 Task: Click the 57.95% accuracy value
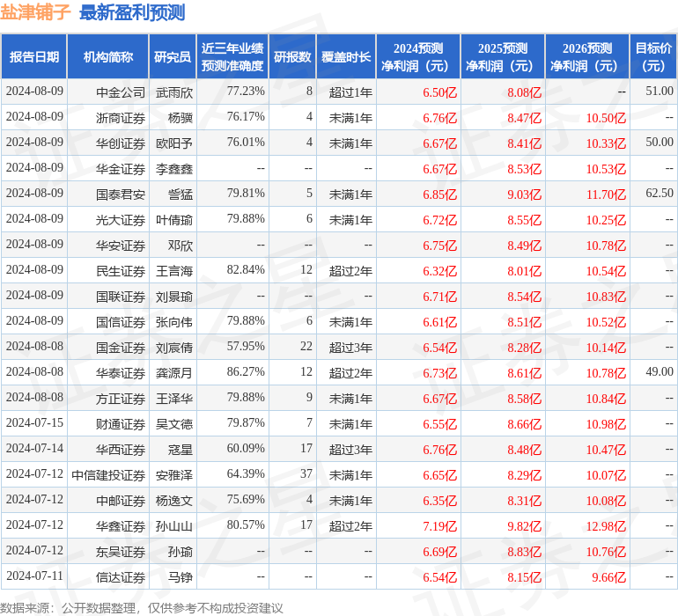point(246,346)
